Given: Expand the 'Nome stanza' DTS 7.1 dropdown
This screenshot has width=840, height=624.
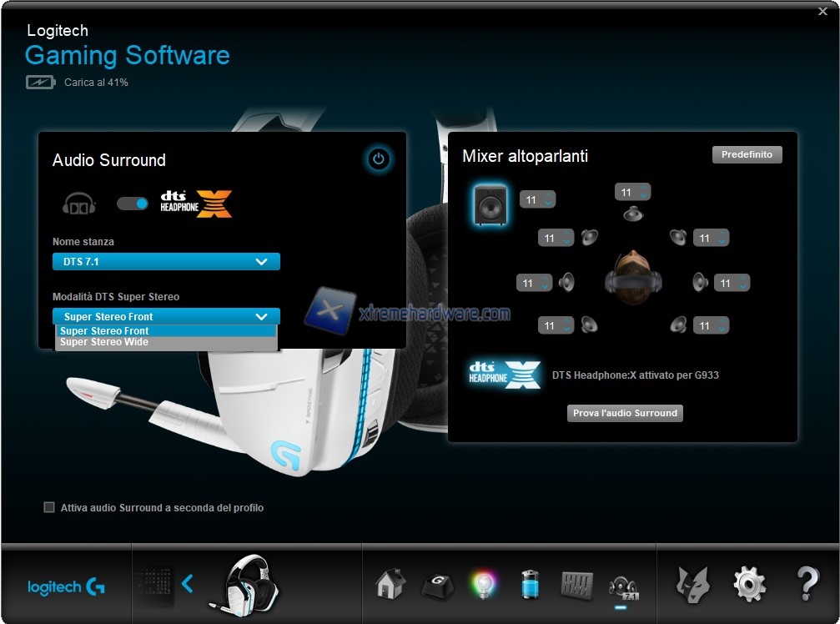Looking at the screenshot, I should point(166,262).
